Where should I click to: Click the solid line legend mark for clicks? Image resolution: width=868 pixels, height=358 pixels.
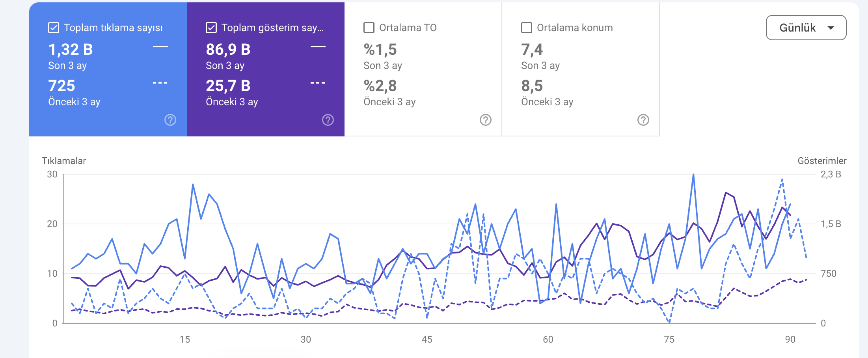tap(161, 46)
